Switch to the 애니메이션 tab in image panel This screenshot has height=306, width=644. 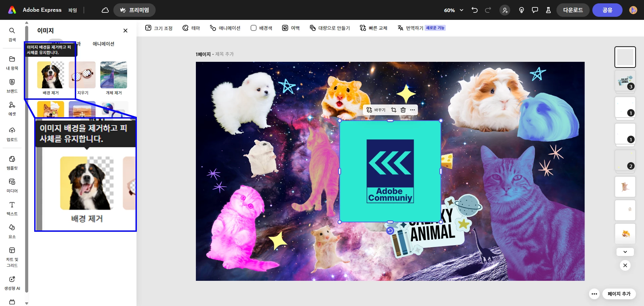pos(103,44)
